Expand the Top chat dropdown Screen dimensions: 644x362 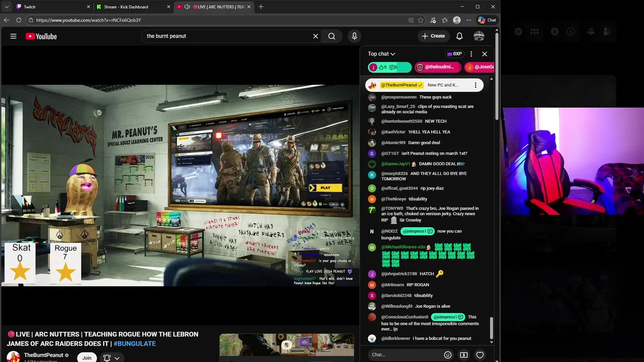(381, 54)
